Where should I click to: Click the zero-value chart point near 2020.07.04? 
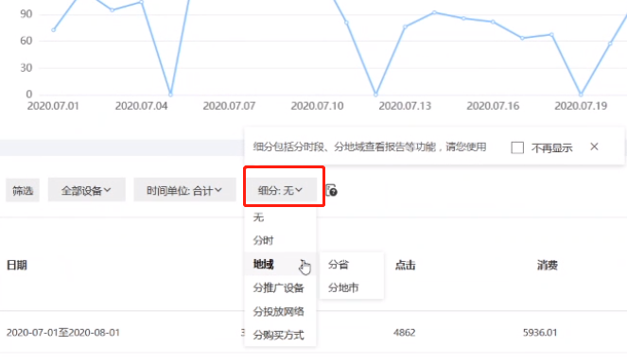170,95
